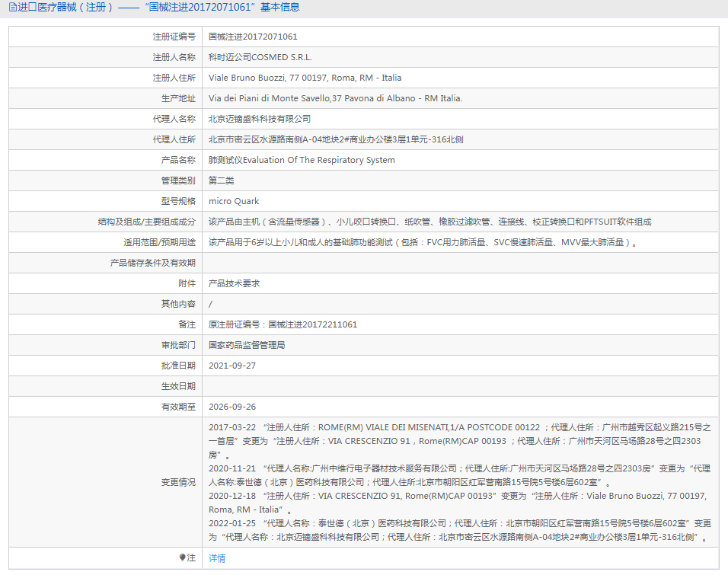Click the original registration number in 备注 row
Image resolution: width=728 pixels, height=575 pixels.
pyautogui.click(x=283, y=324)
